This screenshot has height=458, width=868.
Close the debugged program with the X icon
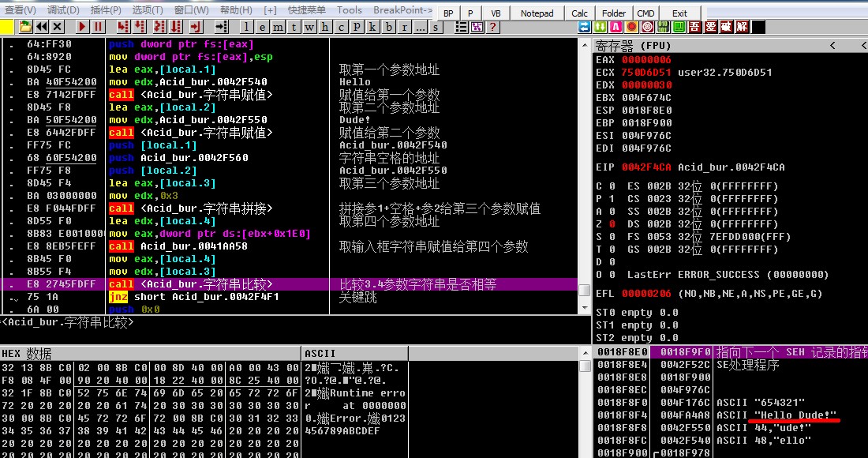click(x=57, y=27)
